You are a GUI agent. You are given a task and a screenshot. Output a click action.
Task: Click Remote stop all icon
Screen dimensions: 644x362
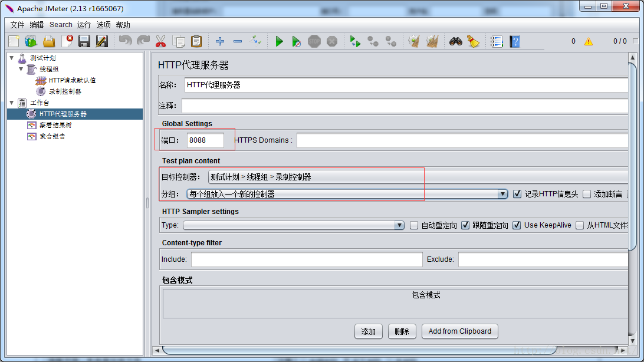373,41
